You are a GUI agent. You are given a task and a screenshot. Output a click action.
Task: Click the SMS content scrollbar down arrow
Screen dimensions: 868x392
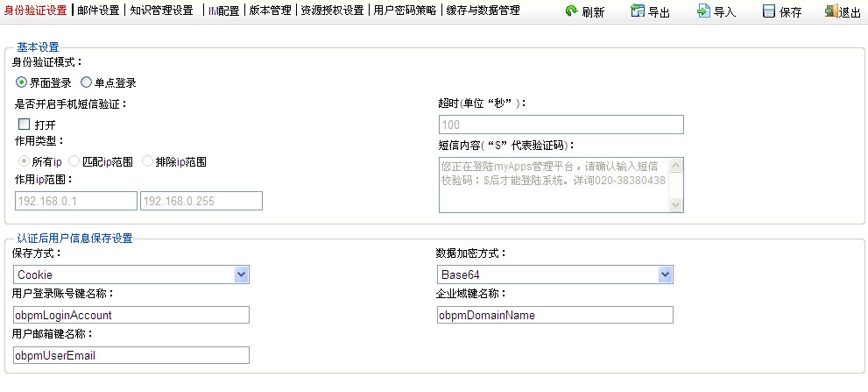(x=676, y=204)
